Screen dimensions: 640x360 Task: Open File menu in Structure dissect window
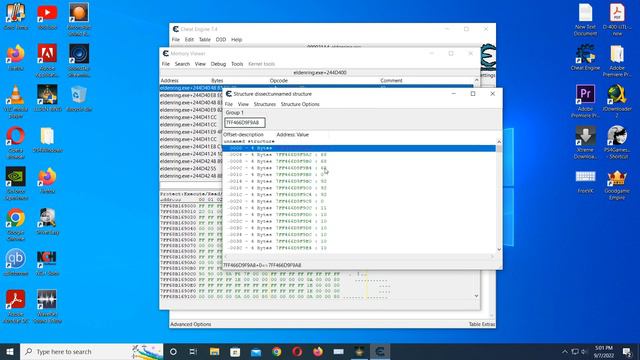coord(229,104)
